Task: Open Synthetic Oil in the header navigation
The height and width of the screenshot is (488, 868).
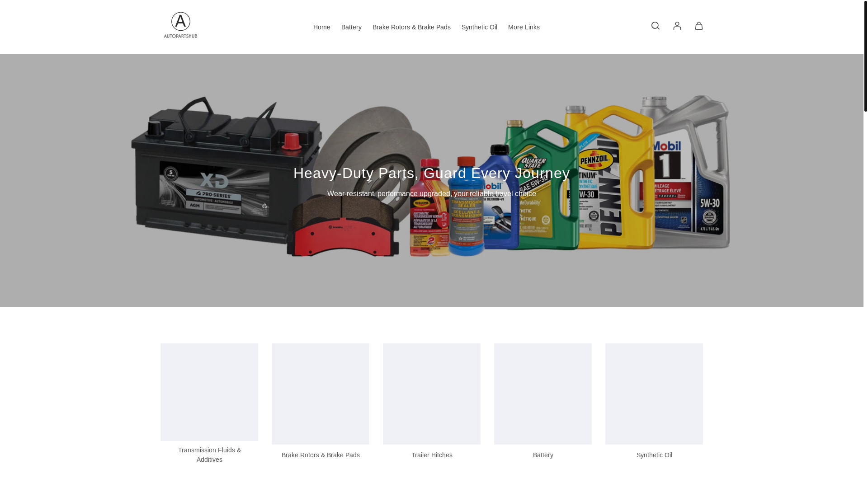Action: 479,27
